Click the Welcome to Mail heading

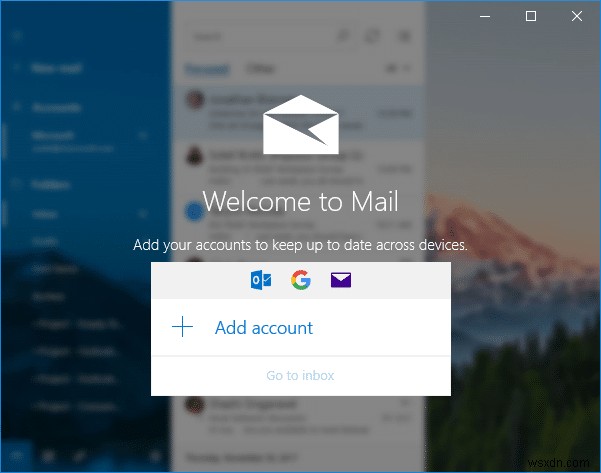coord(300,201)
